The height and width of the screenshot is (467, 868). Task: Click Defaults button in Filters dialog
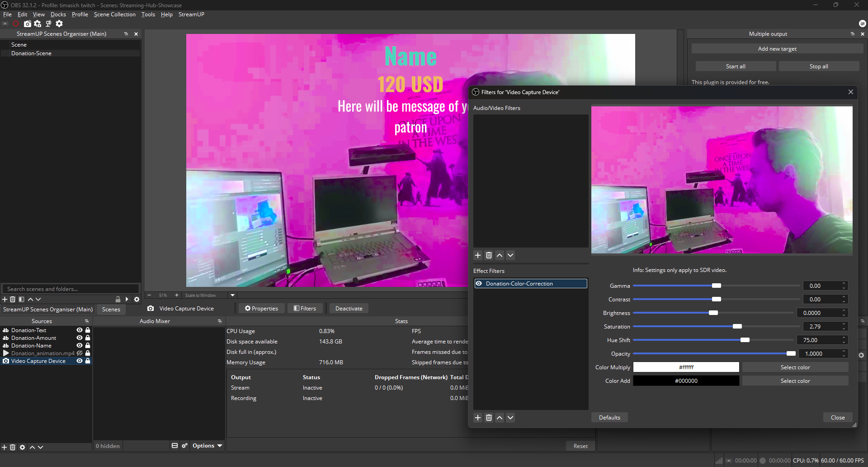click(x=609, y=418)
